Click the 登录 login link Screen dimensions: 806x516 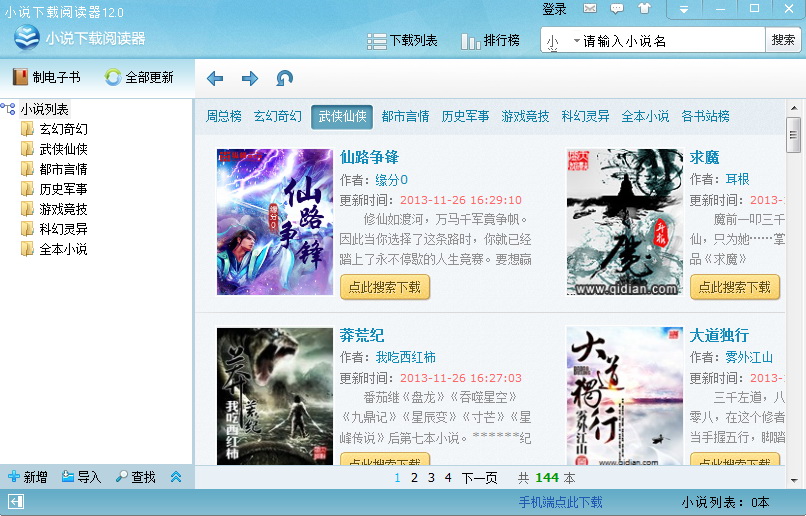coord(554,9)
